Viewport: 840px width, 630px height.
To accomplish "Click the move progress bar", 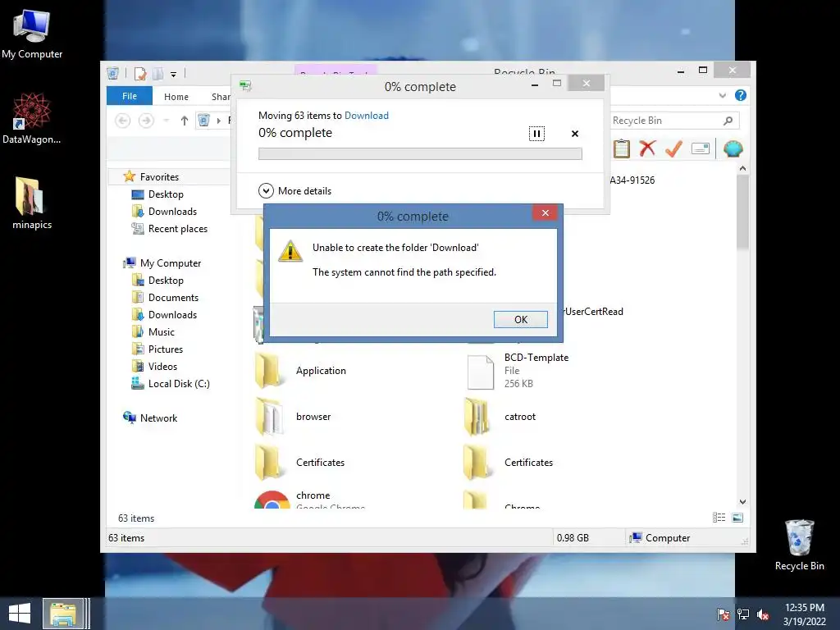I will [x=420, y=153].
